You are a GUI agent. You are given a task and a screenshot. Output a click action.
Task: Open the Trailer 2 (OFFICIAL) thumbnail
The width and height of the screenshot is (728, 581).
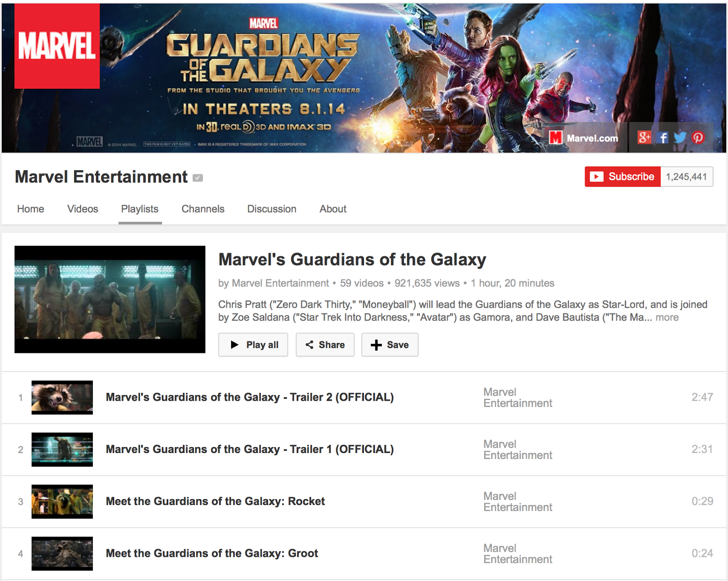62,398
